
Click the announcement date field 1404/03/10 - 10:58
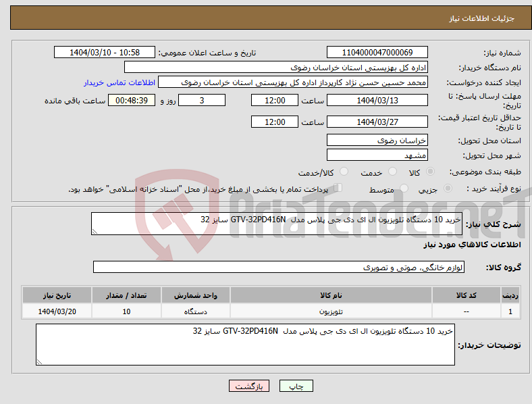click(x=105, y=52)
